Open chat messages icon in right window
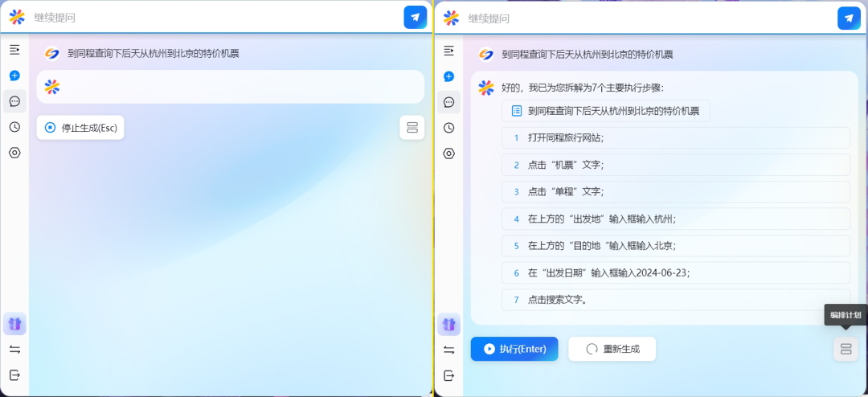Image resolution: width=868 pixels, height=397 pixels. (449, 102)
